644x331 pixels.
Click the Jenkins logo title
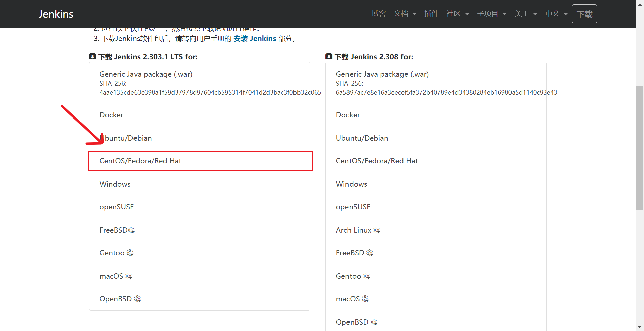tap(56, 14)
